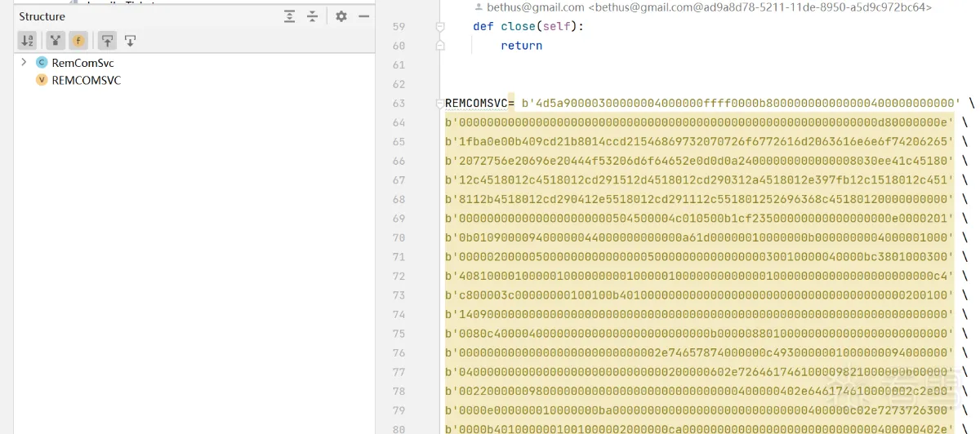980x434 pixels.
Task: Click Expand All in Structure panel
Action: (290, 16)
